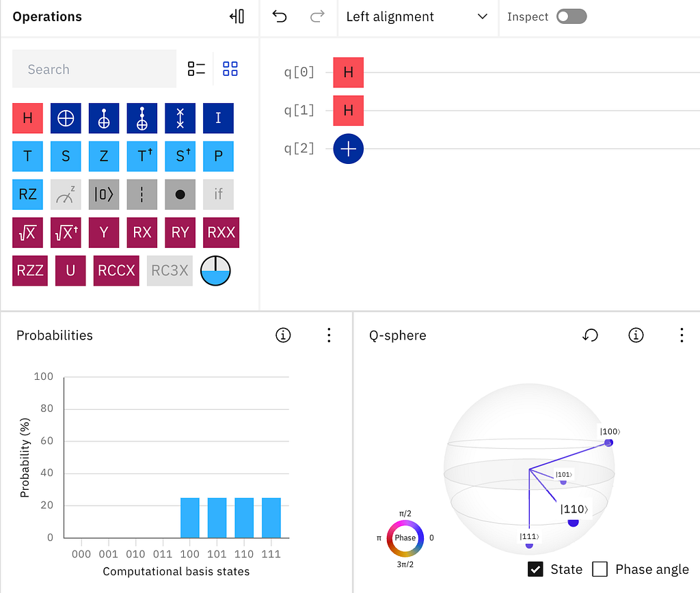Choose the reset |0⟩ operation

click(104, 195)
